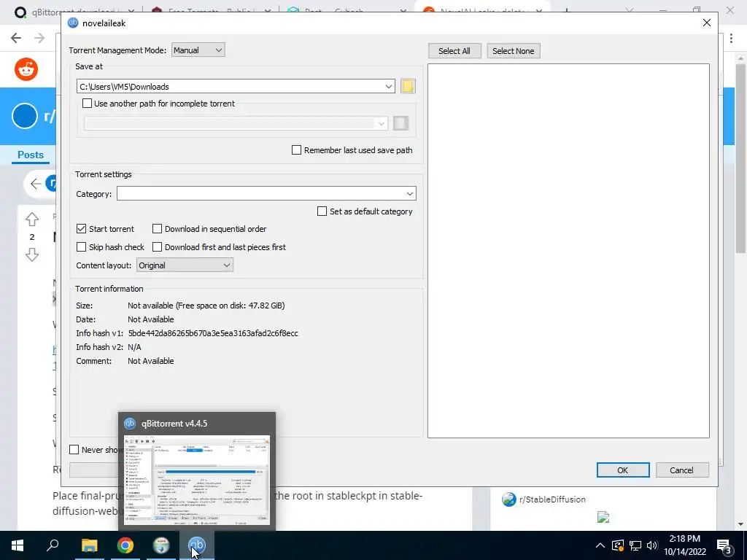
Task: Select the Posts tab on Reddit
Action: tap(31, 155)
